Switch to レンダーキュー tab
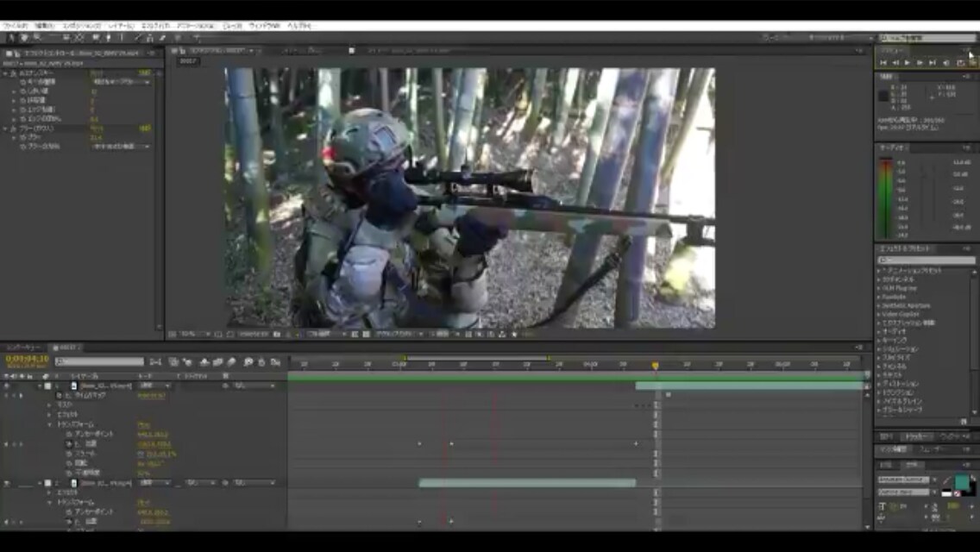The image size is (980, 552). tap(24, 348)
